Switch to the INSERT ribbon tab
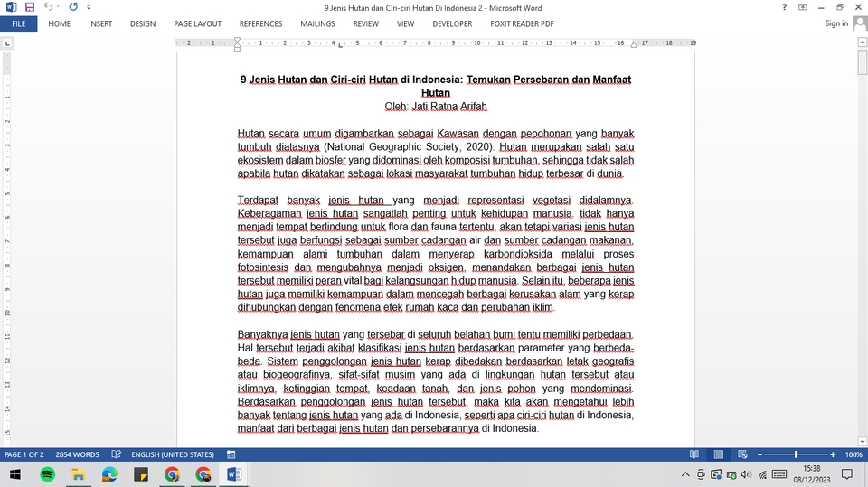The width and height of the screenshot is (868, 487). tap(100, 23)
